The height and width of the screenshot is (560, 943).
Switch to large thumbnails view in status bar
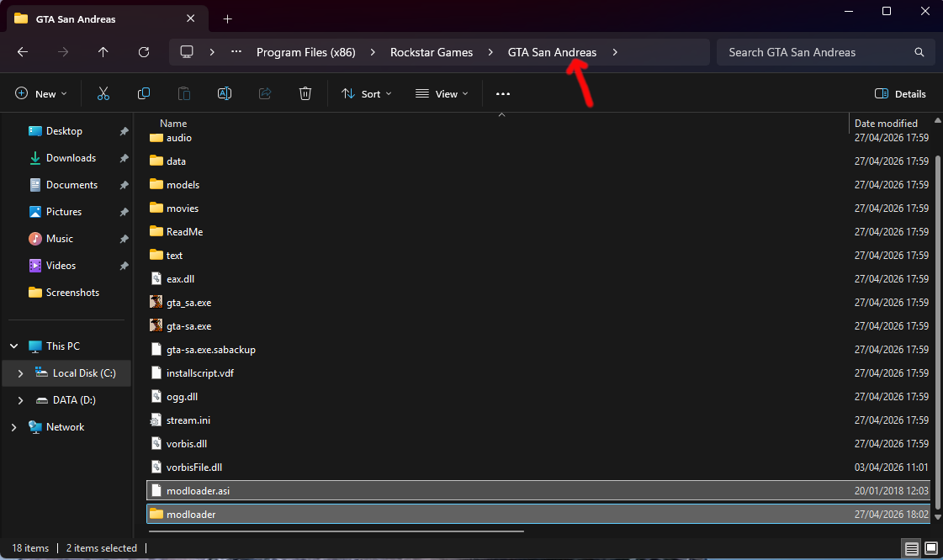click(x=931, y=548)
